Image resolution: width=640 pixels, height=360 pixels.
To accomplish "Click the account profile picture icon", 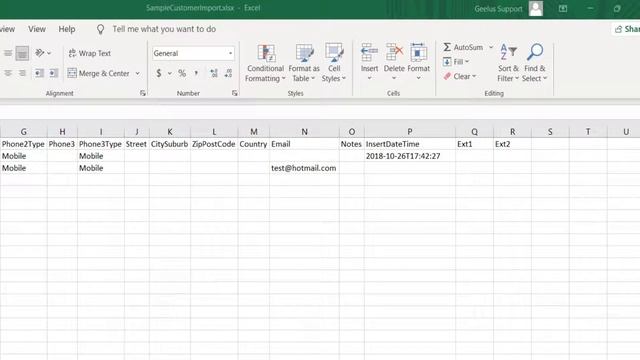I will click(x=536, y=9).
